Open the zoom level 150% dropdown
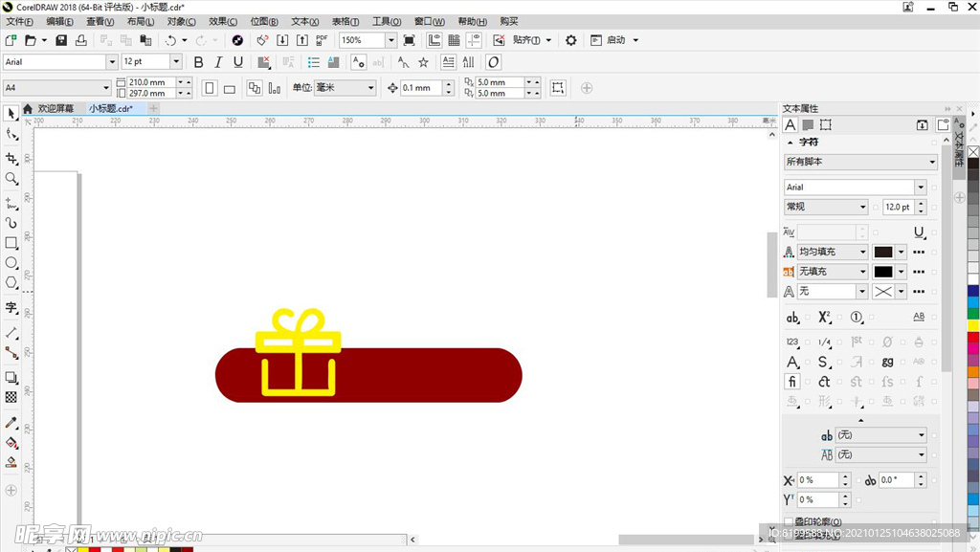The image size is (980, 552). 390,40
